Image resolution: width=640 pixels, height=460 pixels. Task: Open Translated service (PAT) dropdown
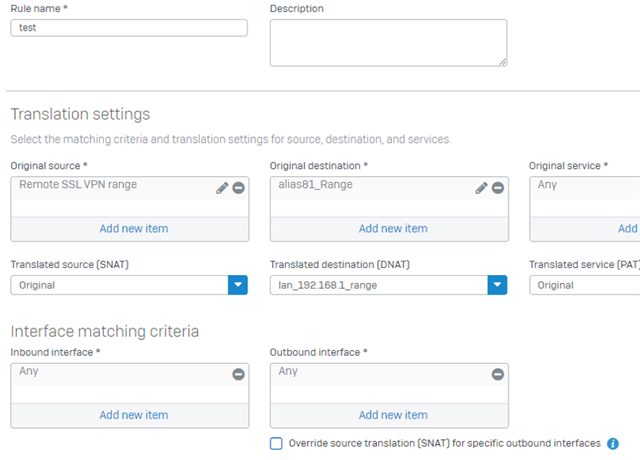click(x=584, y=285)
